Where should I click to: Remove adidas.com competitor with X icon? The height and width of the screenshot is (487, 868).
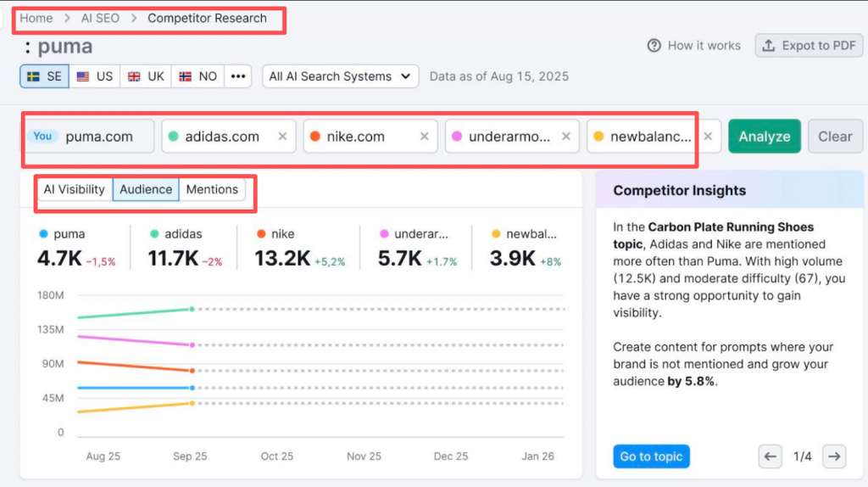282,137
